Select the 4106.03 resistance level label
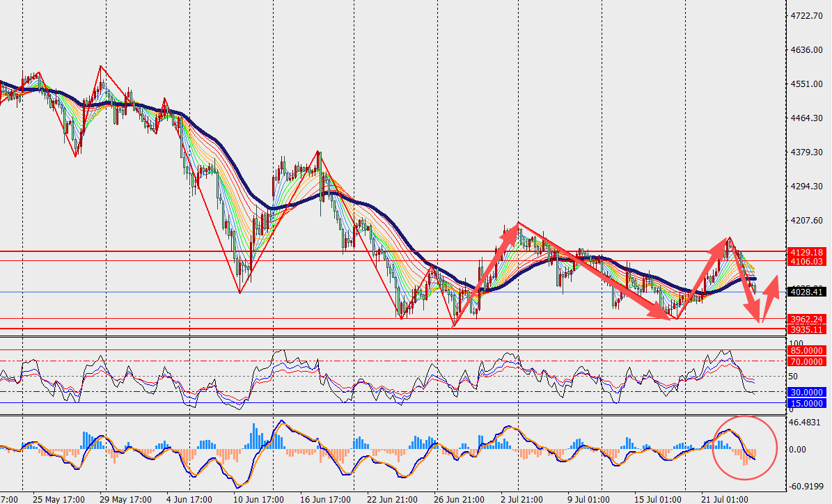This screenshot has height=504, width=832. pos(806,262)
